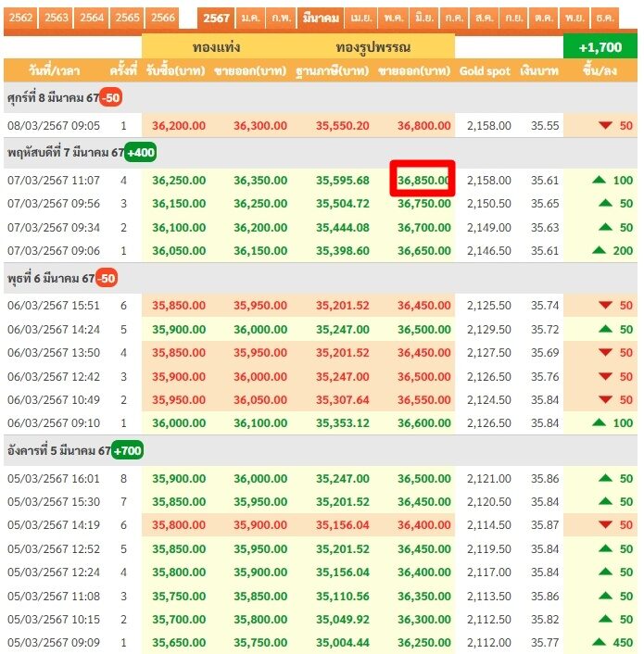Screen dimensions: 644x654
Task: Click the -50 badge for 6 มีนาคม 67
Action: (107, 278)
